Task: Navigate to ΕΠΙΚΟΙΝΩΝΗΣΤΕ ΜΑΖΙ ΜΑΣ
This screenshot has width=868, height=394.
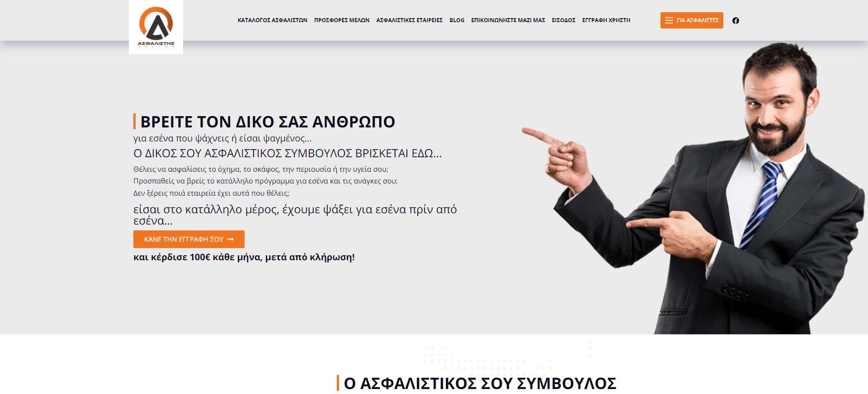Action: [x=508, y=20]
